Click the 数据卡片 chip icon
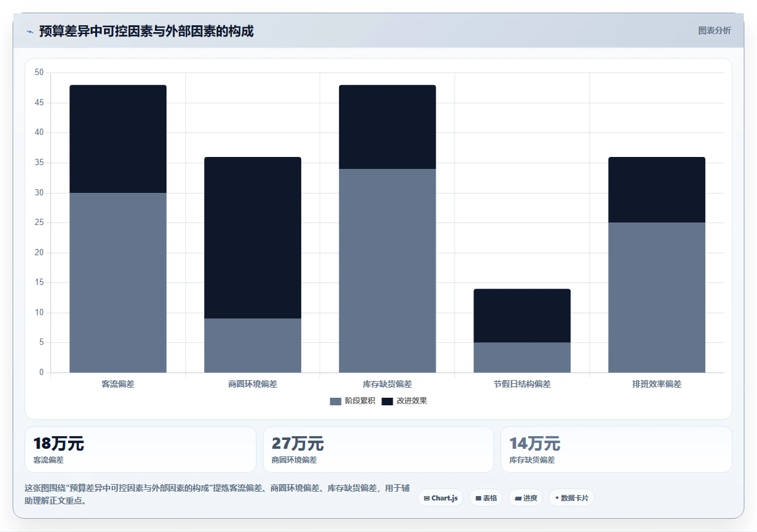The image size is (757, 532). (557, 498)
